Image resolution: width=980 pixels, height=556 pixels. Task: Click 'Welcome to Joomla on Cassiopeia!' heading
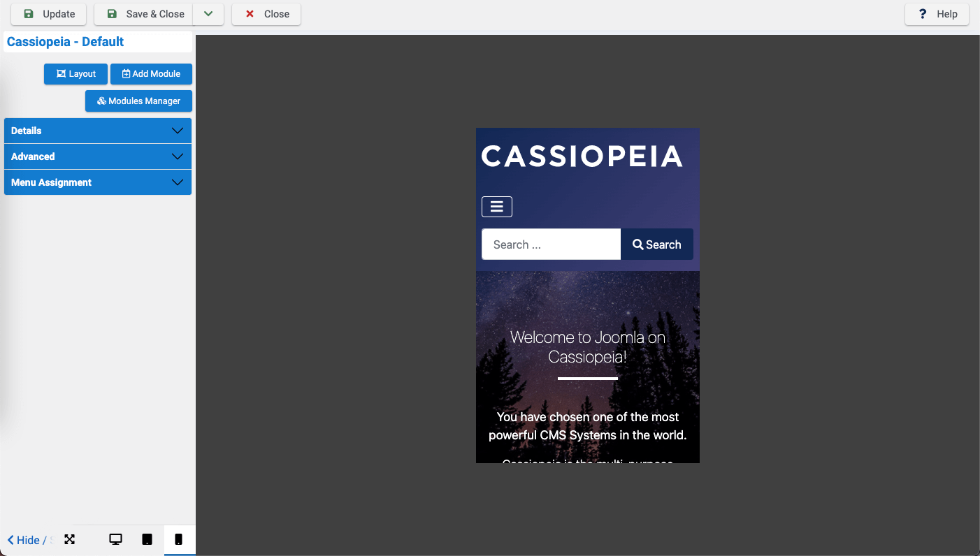(x=588, y=347)
